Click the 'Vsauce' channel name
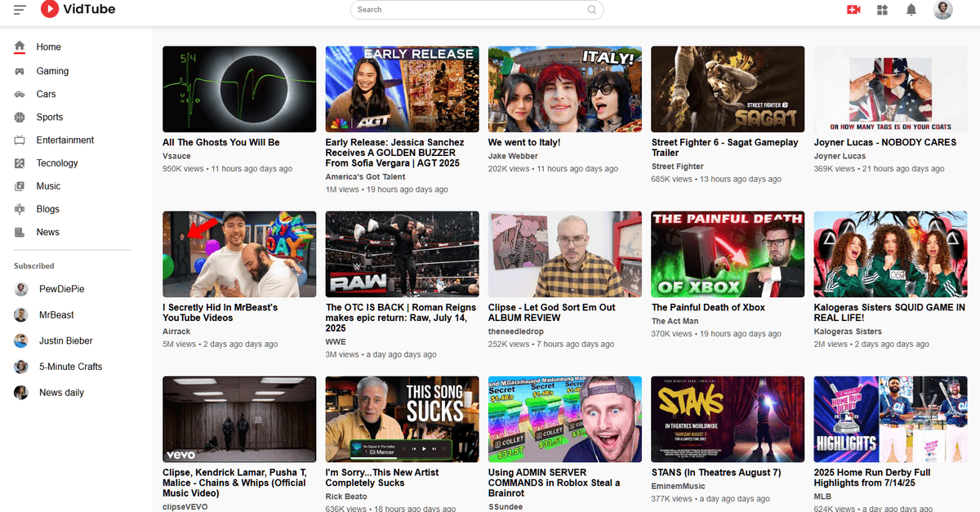 tap(176, 156)
